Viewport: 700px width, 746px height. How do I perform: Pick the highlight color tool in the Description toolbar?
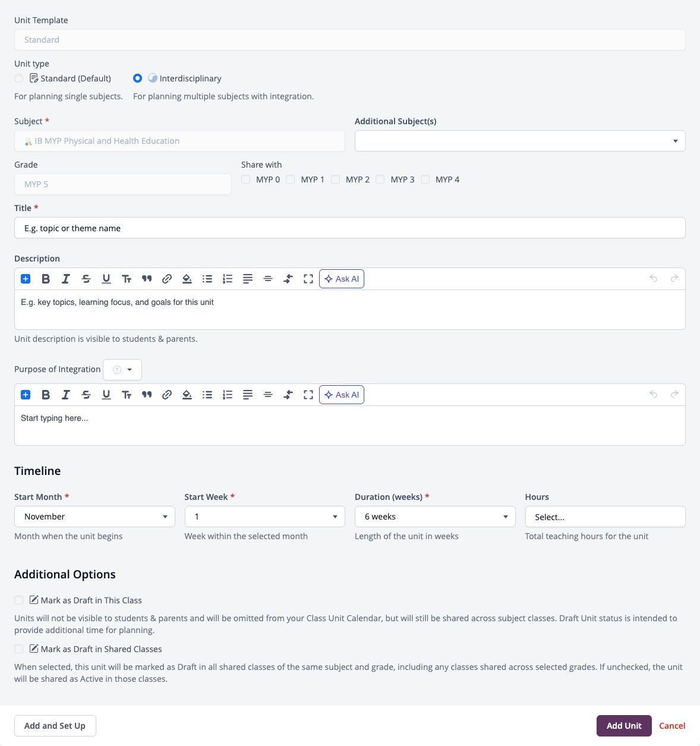click(187, 279)
